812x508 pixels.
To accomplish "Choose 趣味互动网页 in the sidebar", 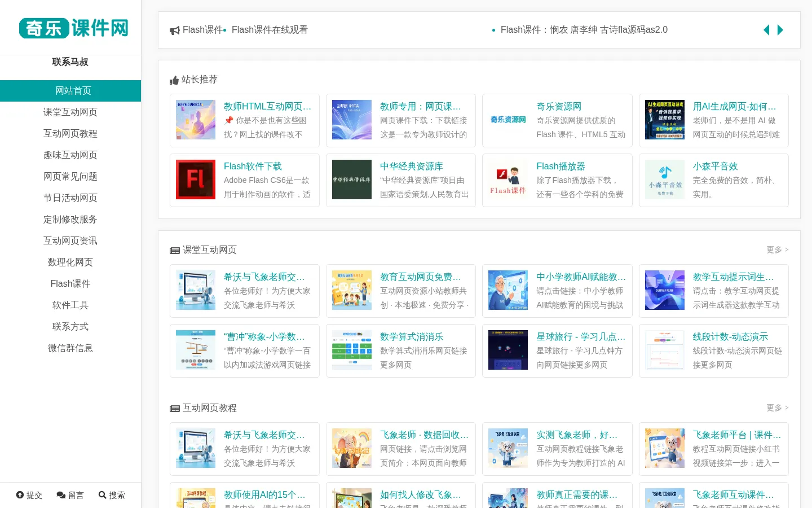I will coord(70,155).
